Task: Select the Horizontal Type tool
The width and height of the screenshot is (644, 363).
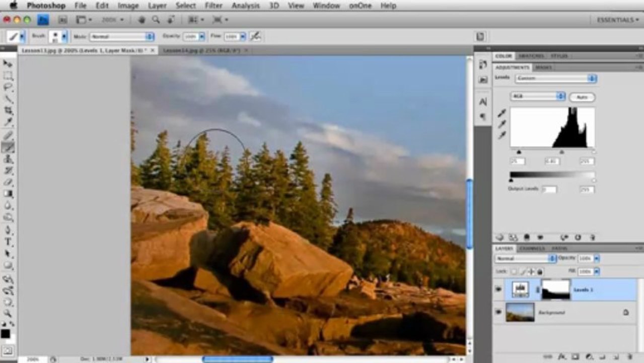Action: click(x=8, y=243)
